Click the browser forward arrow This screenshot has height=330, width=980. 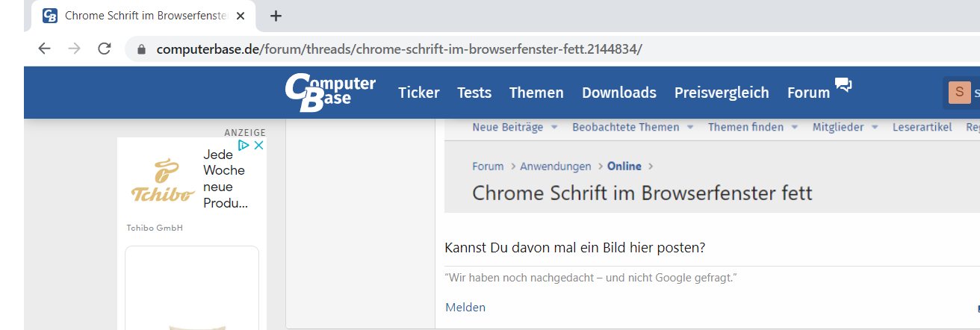click(74, 49)
